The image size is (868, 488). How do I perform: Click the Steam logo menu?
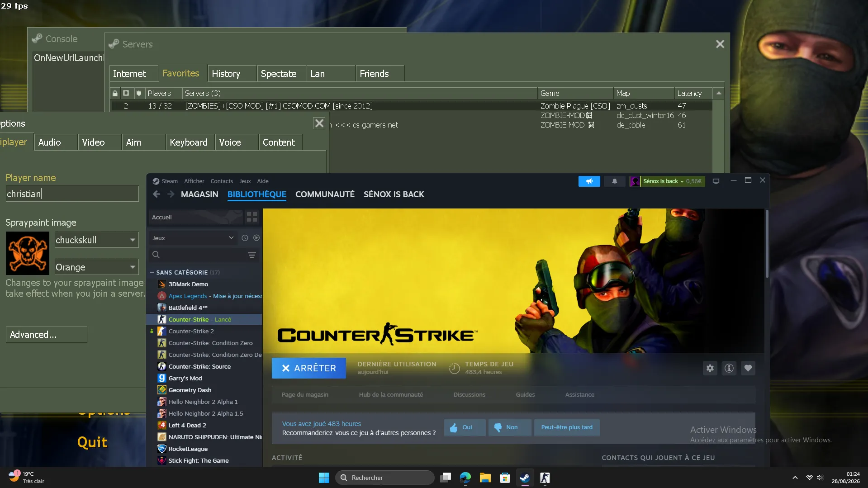point(165,181)
